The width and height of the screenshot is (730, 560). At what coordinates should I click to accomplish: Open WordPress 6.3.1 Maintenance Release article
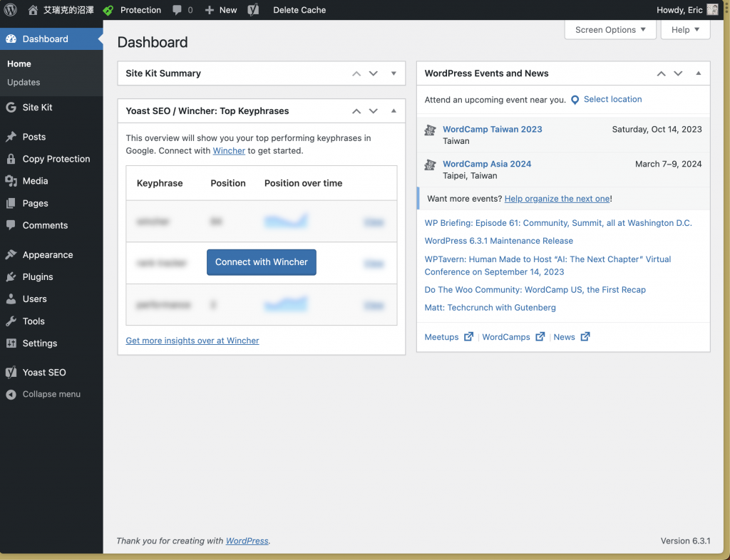click(498, 241)
